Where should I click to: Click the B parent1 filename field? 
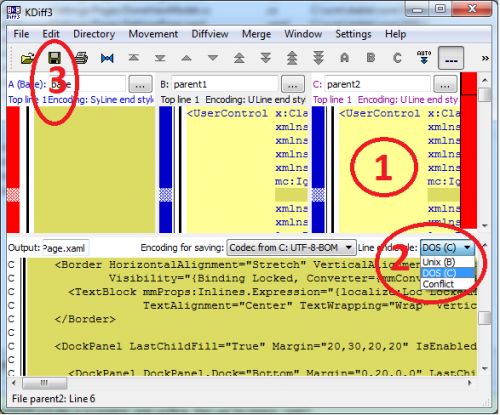224,84
